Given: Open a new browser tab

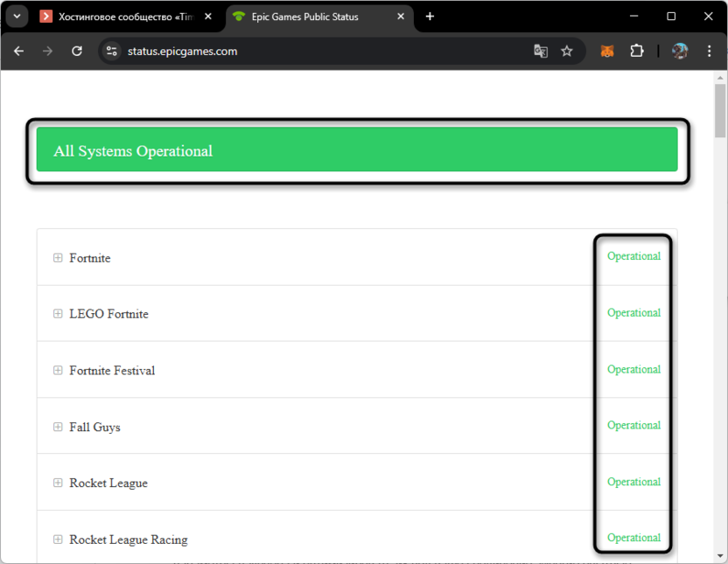Looking at the screenshot, I should tap(430, 17).
